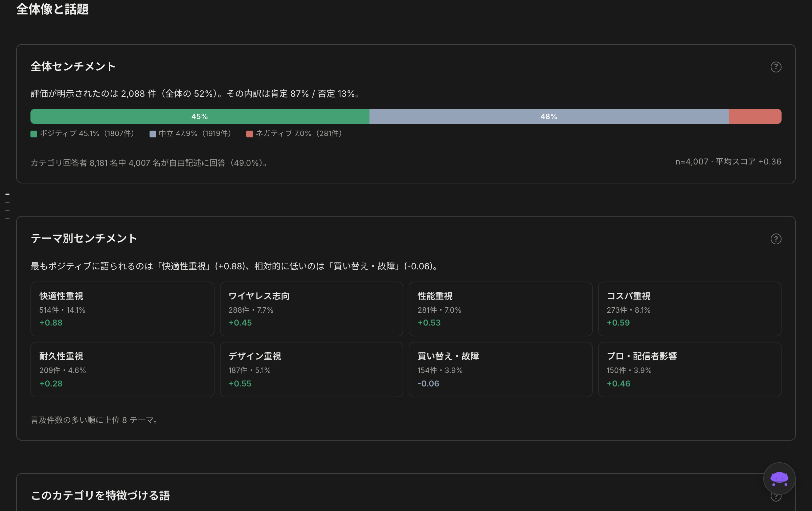Click the 中立 47.9%（1919件）legend label
The image size is (812, 511).
(x=195, y=134)
